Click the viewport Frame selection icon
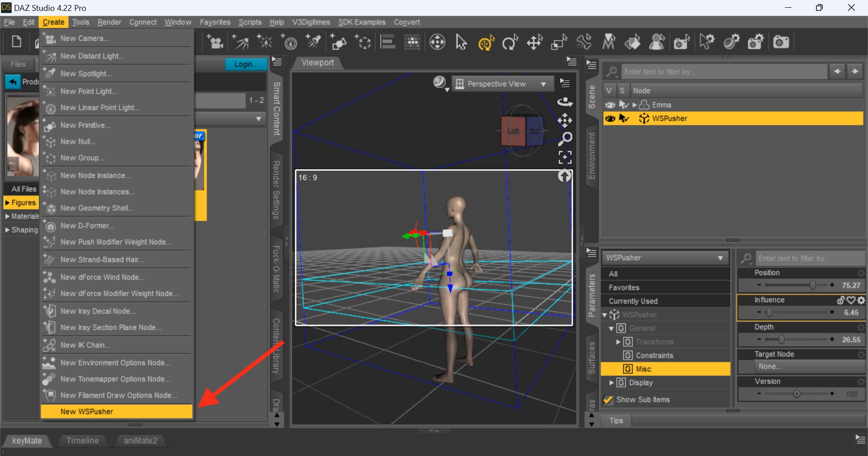This screenshot has width=868, height=456. pyautogui.click(x=565, y=157)
